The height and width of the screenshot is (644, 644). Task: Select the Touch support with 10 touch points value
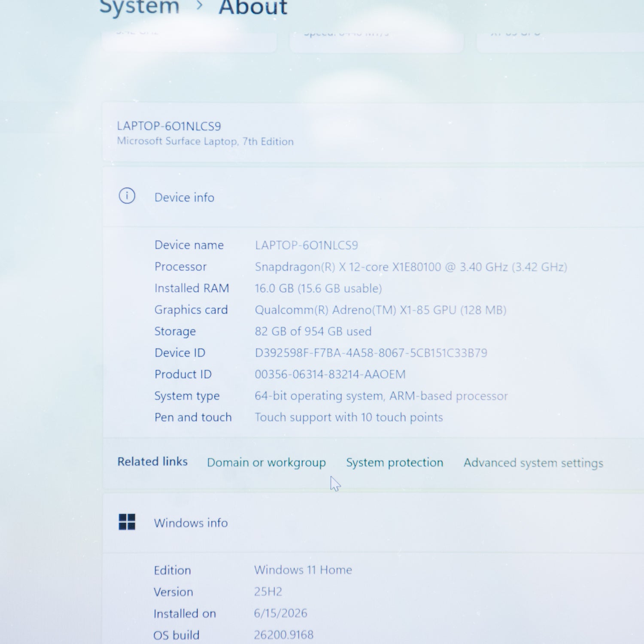coord(349,417)
